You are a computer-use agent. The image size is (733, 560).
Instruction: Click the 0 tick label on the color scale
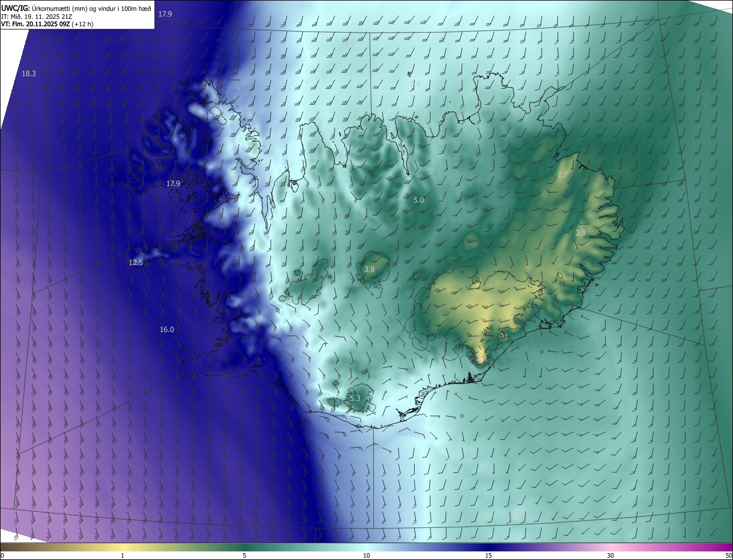coord(2,555)
